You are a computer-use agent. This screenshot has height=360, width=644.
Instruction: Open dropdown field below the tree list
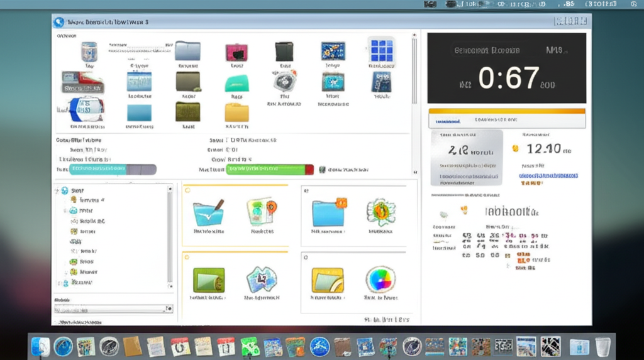[112, 308]
